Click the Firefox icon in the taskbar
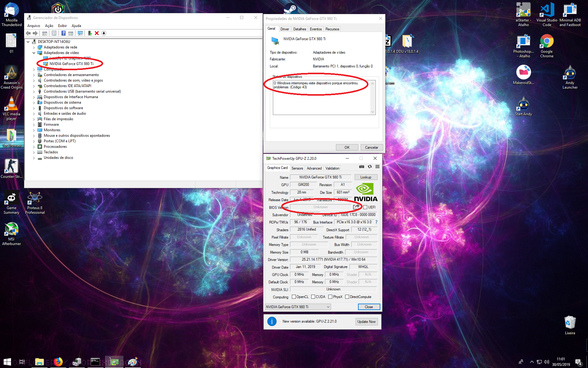This screenshot has height=368, width=588. click(x=58, y=362)
